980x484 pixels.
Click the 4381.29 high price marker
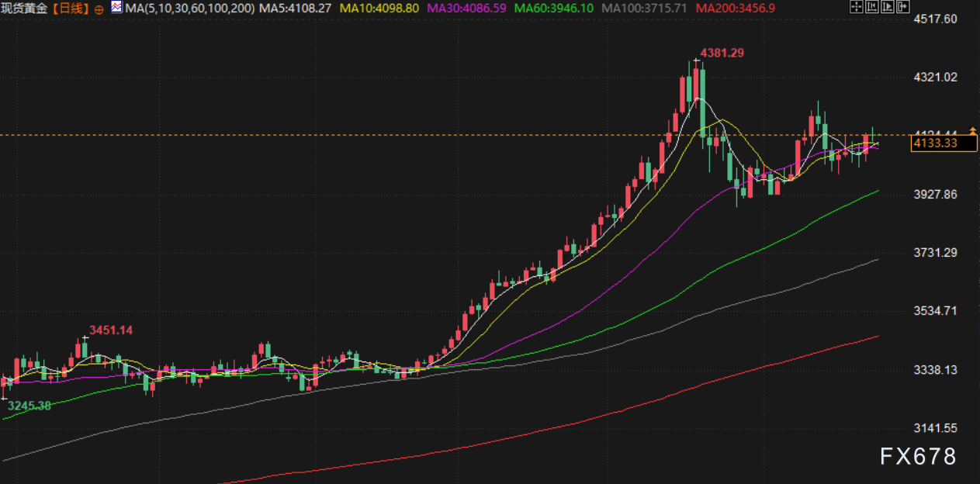coord(722,53)
